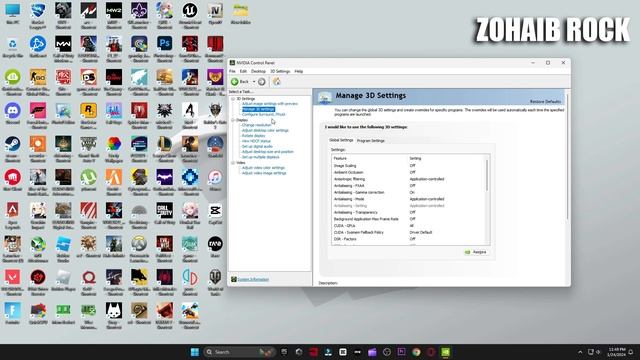Select the Image Scaling setting row
This screenshot has height=360, width=640.
[409, 166]
